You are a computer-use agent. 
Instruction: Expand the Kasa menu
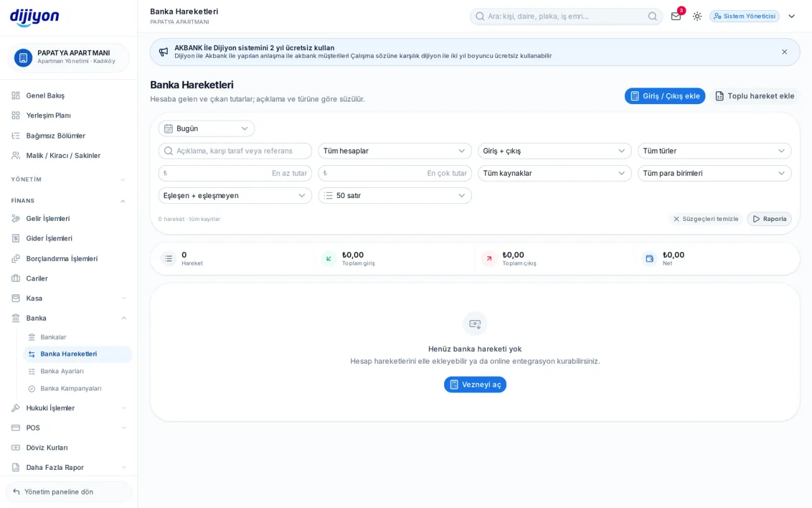pyautogui.click(x=69, y=298)
